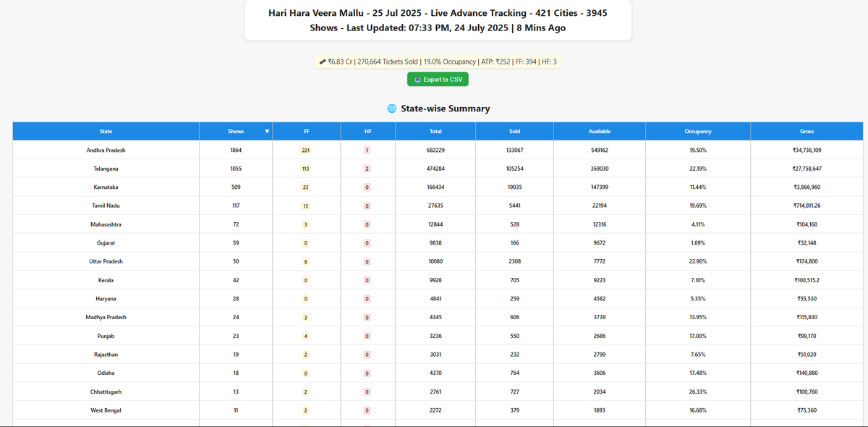This screenshot has height=427, width=868.
Task: Click the summary stats line with ₹6.83 Cr
Action: point(438,62)
